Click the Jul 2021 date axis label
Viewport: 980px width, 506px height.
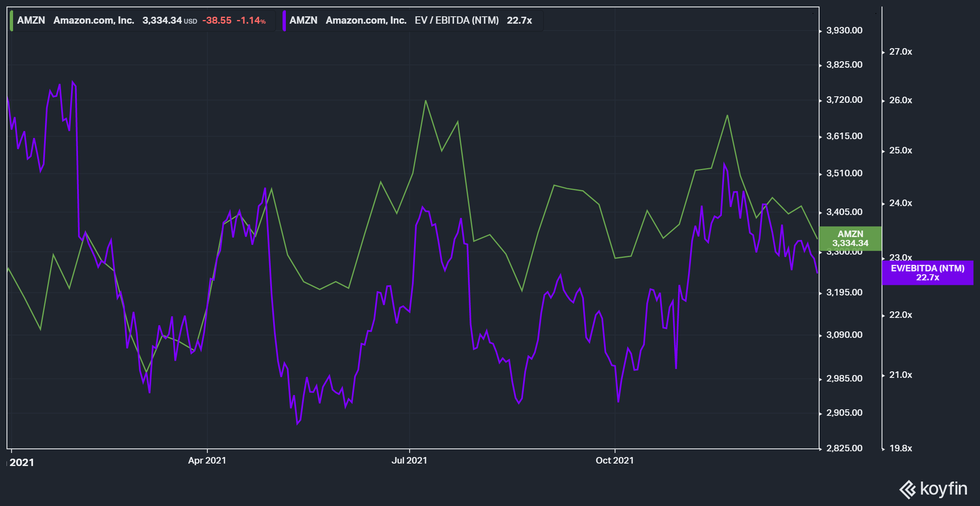pyautogui.click(x=409, y=460)
